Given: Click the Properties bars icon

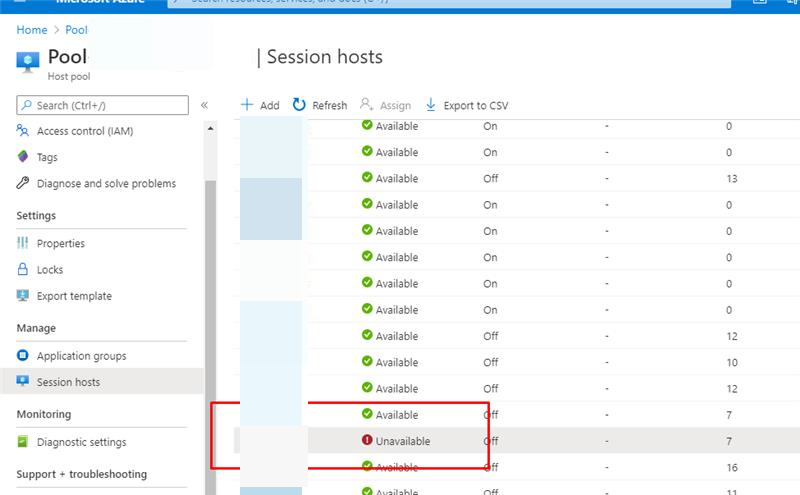Looking at the screenshot, I should (x=22, y=242).
